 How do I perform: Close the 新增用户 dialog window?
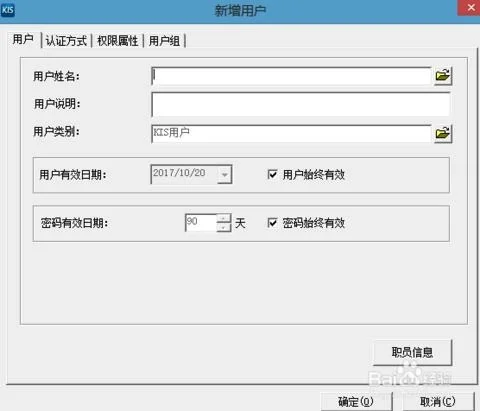coord(470,8)
